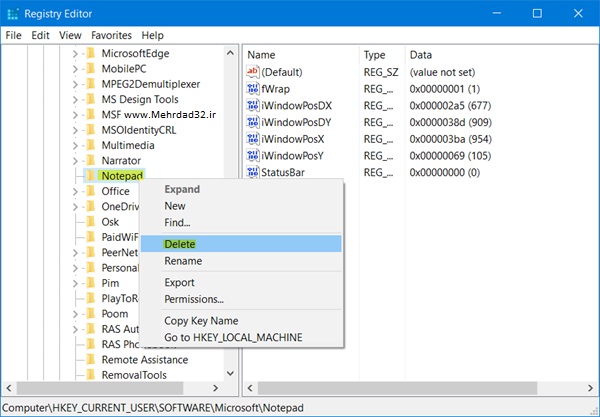The height and width of the screenshot is (417, 600).
Task: Expand the Narrator key
Action: click(x=75, y=161)
